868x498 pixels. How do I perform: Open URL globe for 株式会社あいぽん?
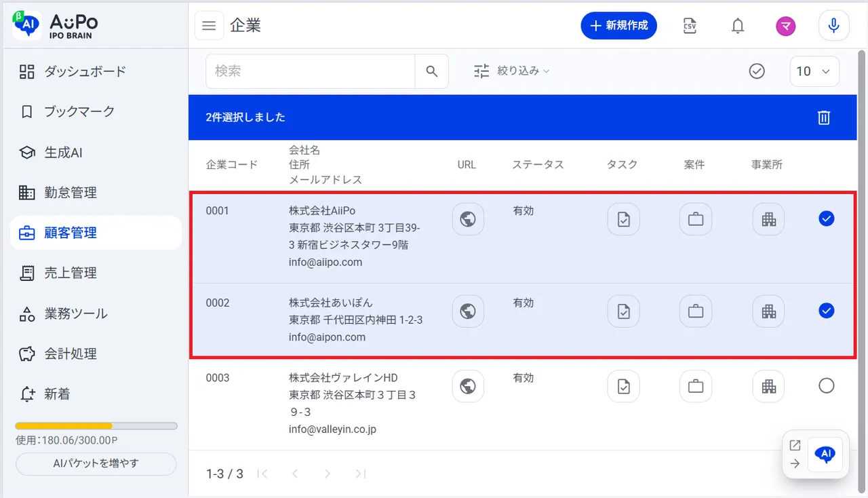tap(468, 311)
